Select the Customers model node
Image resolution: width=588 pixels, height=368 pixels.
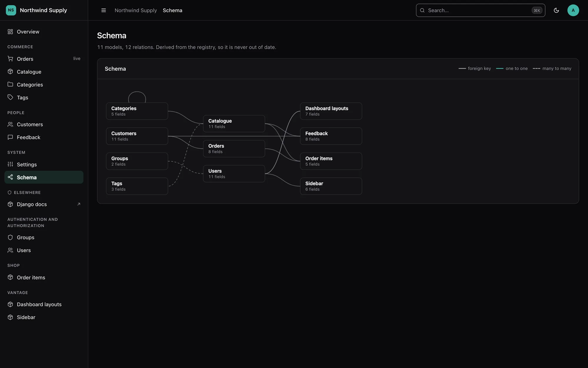[x=137, y=136]
